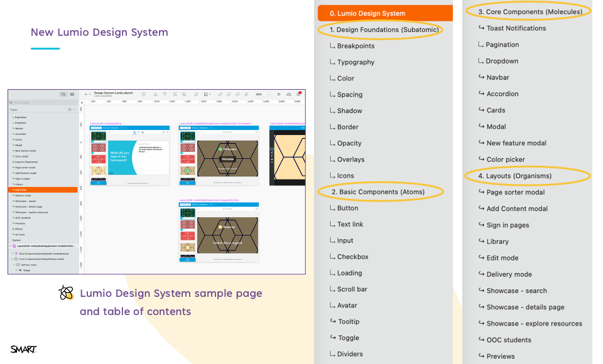Click '2. Basic Components (Atoms)' heading
Viewport: 603px width, 364px height.
(x=378, y=192)
